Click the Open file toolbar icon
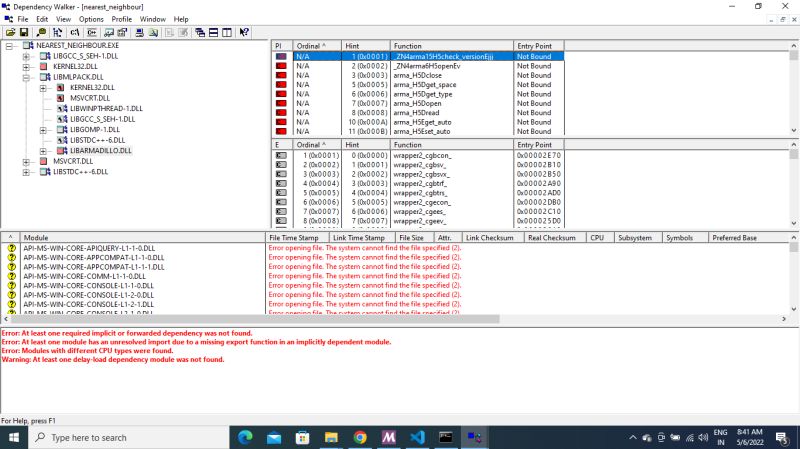 click(10, 32)
